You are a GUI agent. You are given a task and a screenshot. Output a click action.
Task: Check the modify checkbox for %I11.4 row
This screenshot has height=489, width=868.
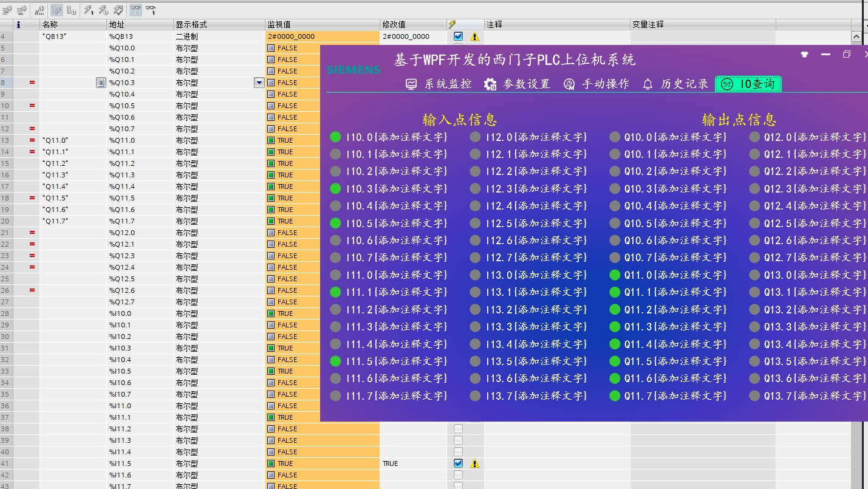point(458,452)
